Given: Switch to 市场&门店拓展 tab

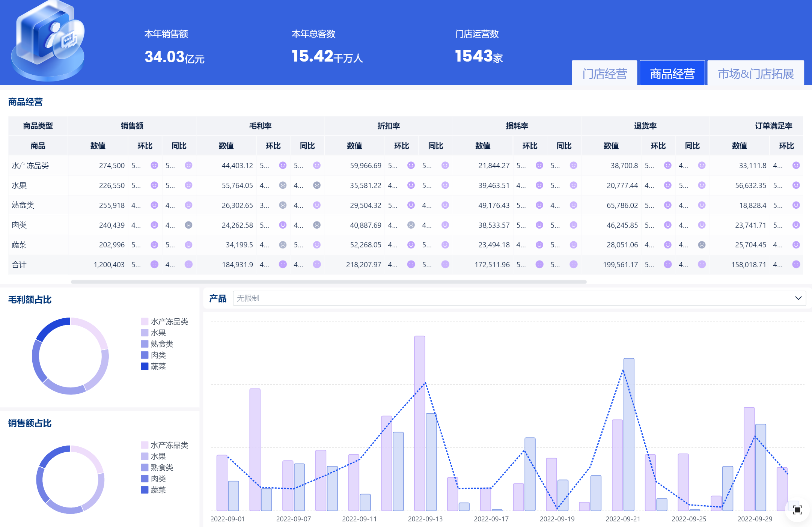Looking at the screenshot, I should pyautogui.click(x=755, y=74).
